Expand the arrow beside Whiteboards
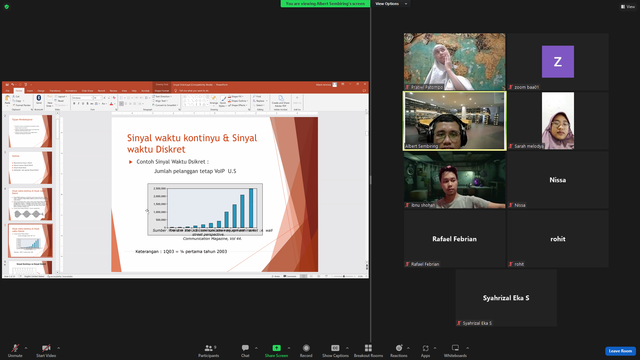Viewport: 640px width, 360px height. click(468, 348)
